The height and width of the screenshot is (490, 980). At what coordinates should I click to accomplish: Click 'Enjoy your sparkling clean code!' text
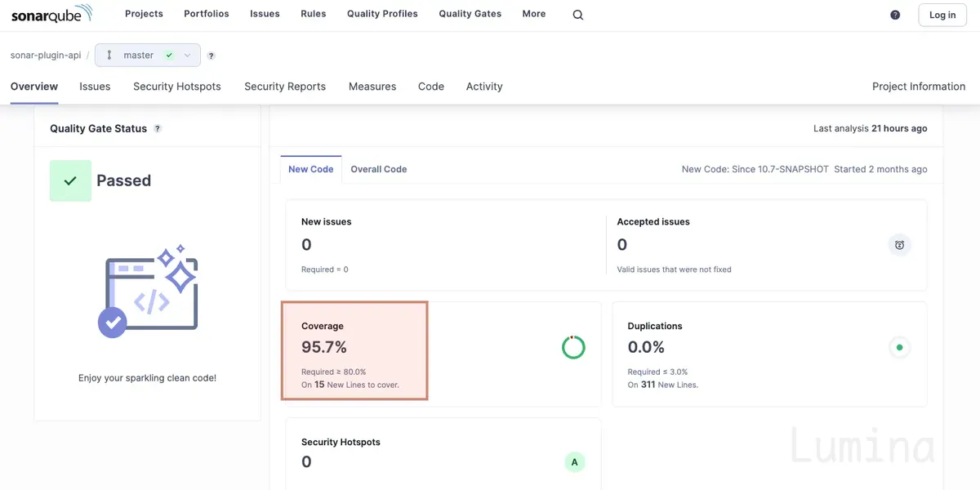coord(148,378)
